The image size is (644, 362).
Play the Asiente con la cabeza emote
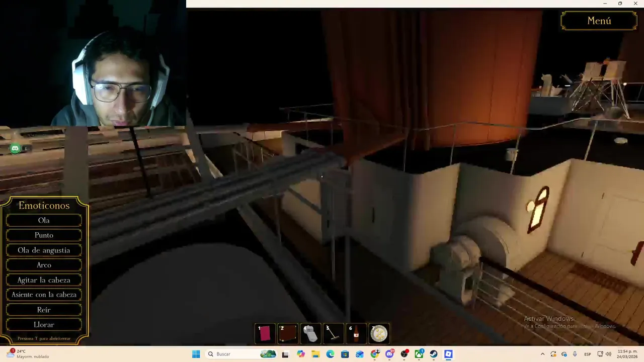tap(44, 295)
